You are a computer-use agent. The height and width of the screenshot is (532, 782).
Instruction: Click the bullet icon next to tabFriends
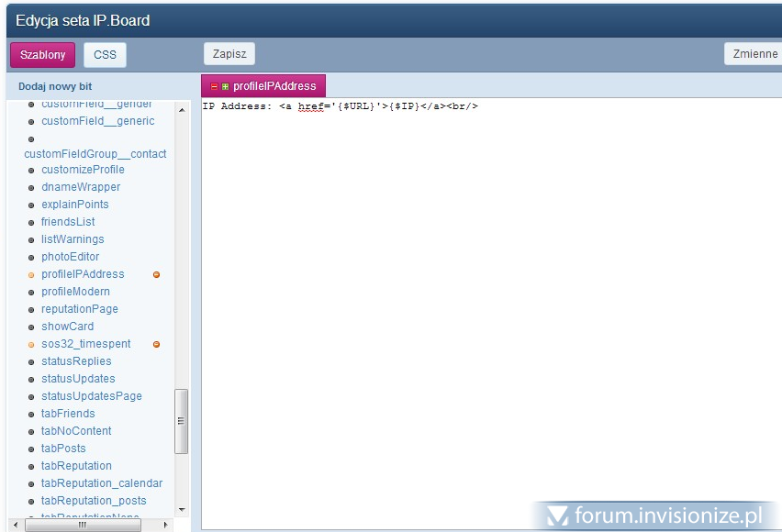[x=31, y=414]
